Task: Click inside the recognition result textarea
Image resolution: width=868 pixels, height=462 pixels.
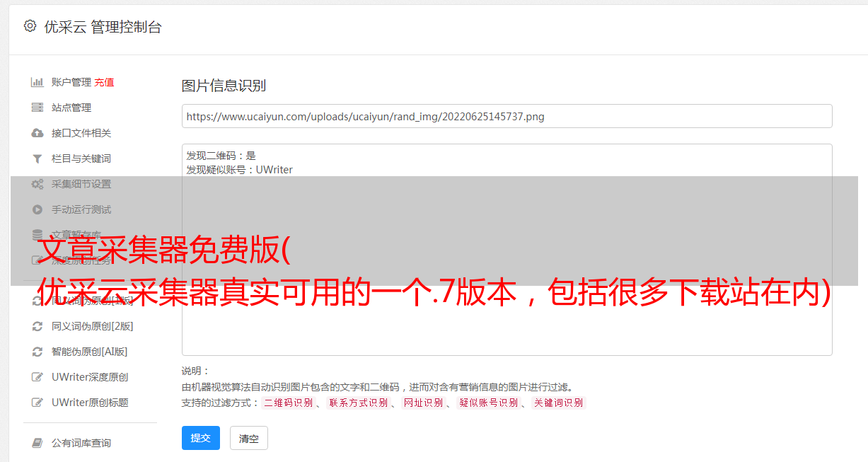Action: coord(507,250)
